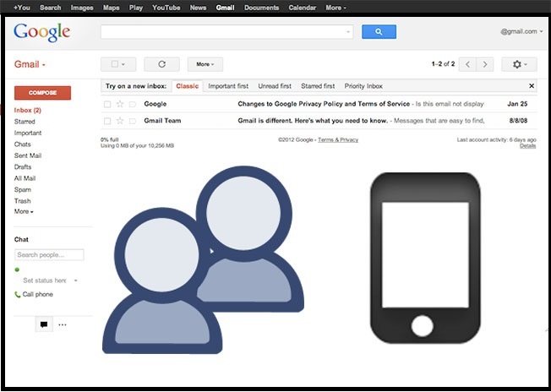Click the smartphone graphic
Screen dimensions: 551x392
(x=425, y=259)
